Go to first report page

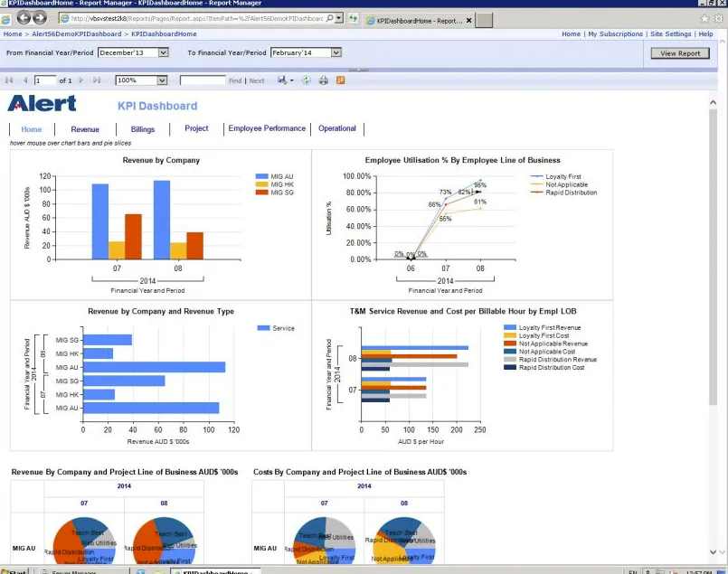(9, 80)
